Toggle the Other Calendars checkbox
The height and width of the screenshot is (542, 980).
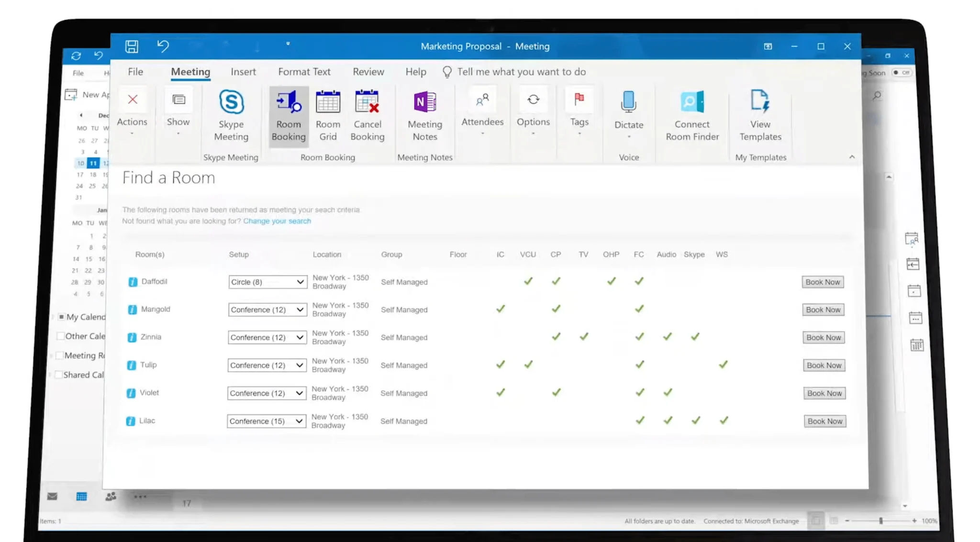tap(60, 336)
